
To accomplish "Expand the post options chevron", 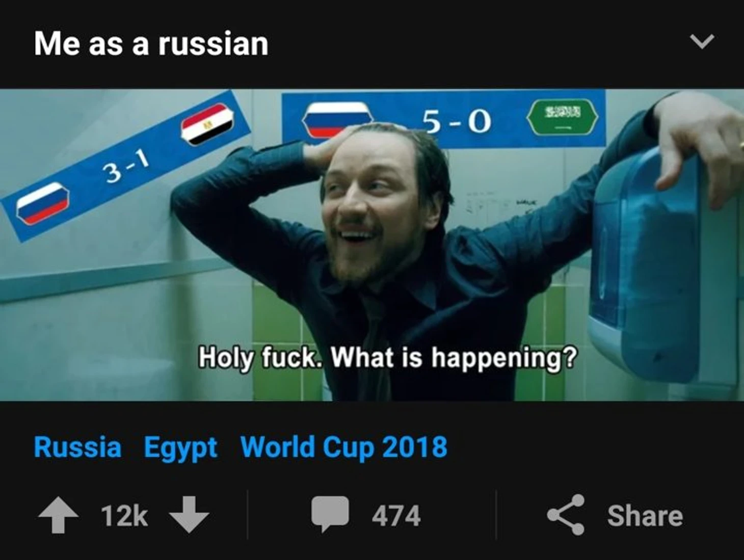I will pos(702,41).
